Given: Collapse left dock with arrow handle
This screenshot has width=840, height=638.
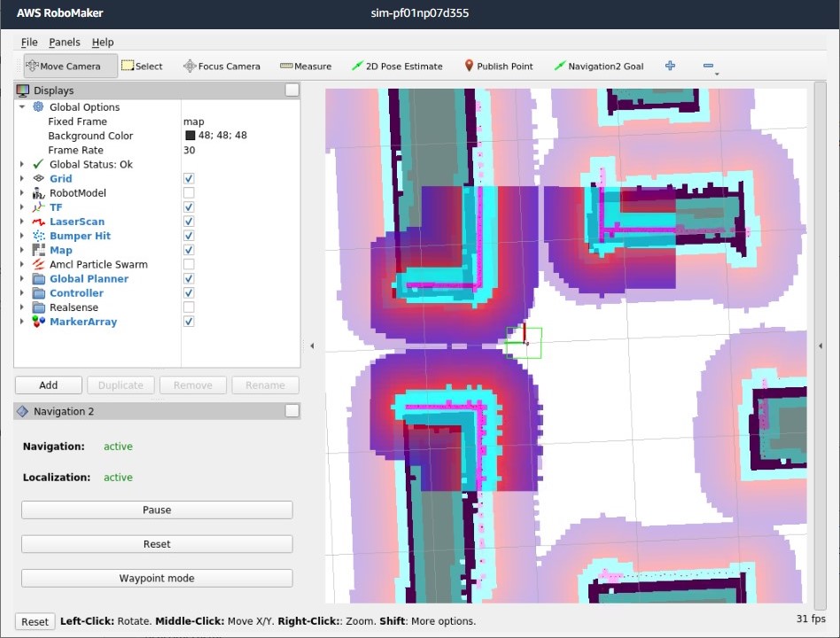Looking at the screenshot, I should coord(312,346).
